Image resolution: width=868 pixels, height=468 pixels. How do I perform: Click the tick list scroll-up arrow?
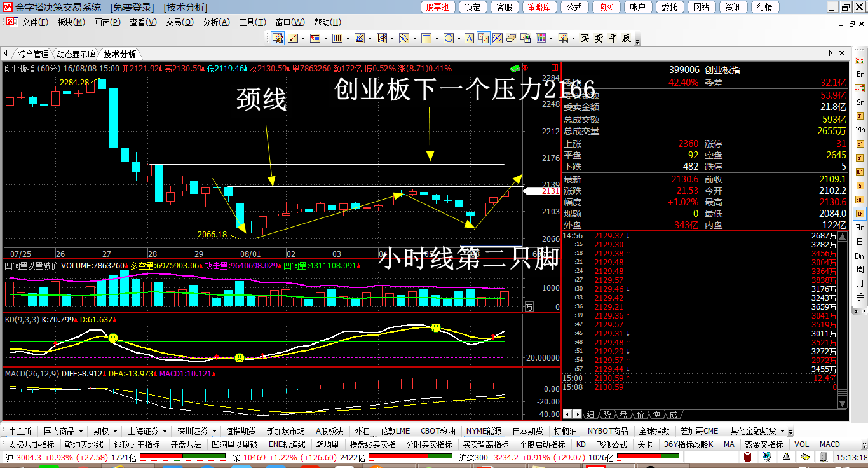click(843, 237)
